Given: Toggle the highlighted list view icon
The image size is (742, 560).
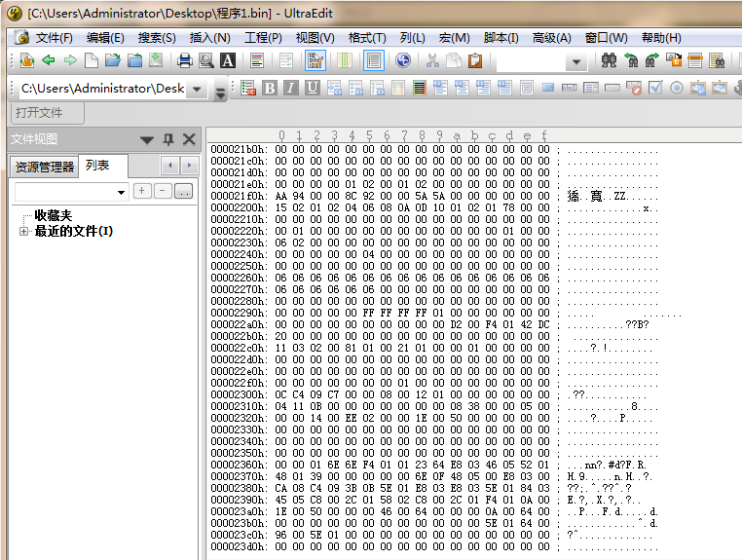Looking at the screenshot, I should [373, 60].
